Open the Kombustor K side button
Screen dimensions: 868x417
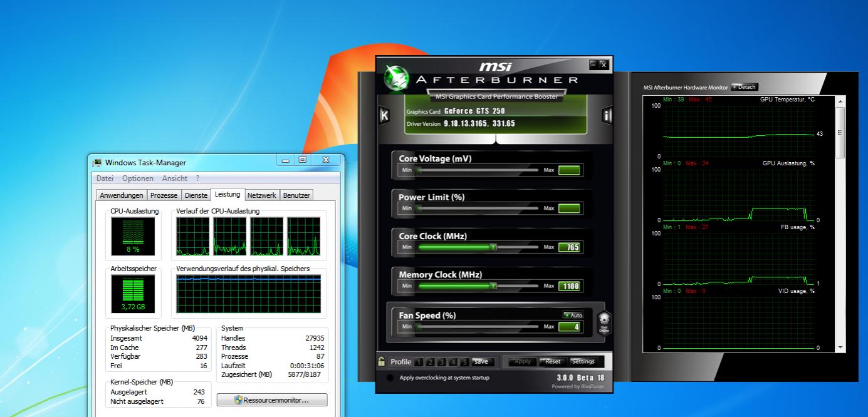[x=384, y=115]
